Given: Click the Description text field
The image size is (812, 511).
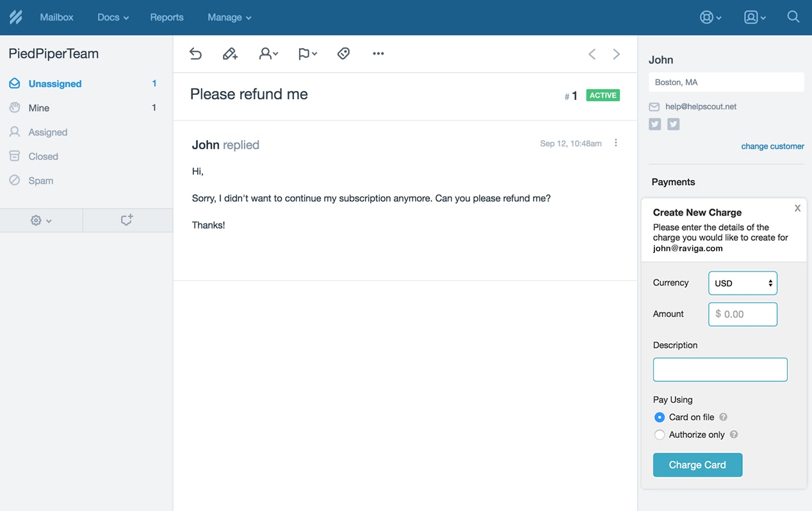Looking at the screenshot, I should (x=720, y=370).
